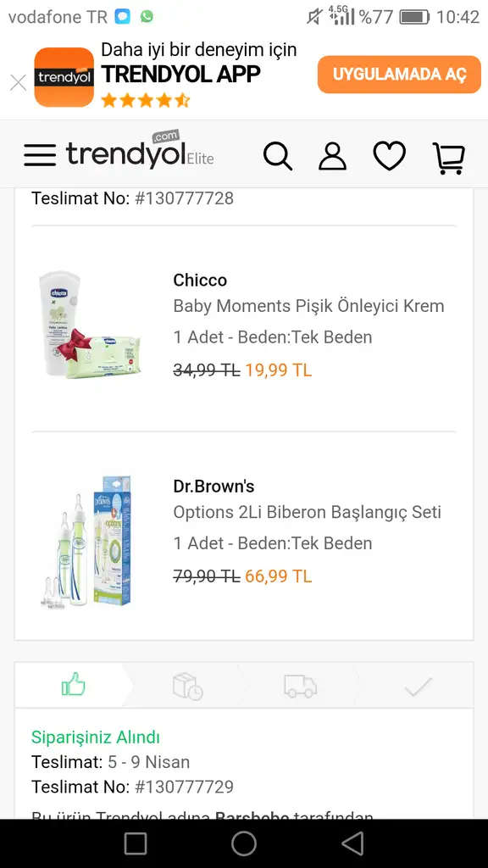Dismiss the Trendyol app banner
The height and width of the screenshot is (868, 488).
click(19, 83)
